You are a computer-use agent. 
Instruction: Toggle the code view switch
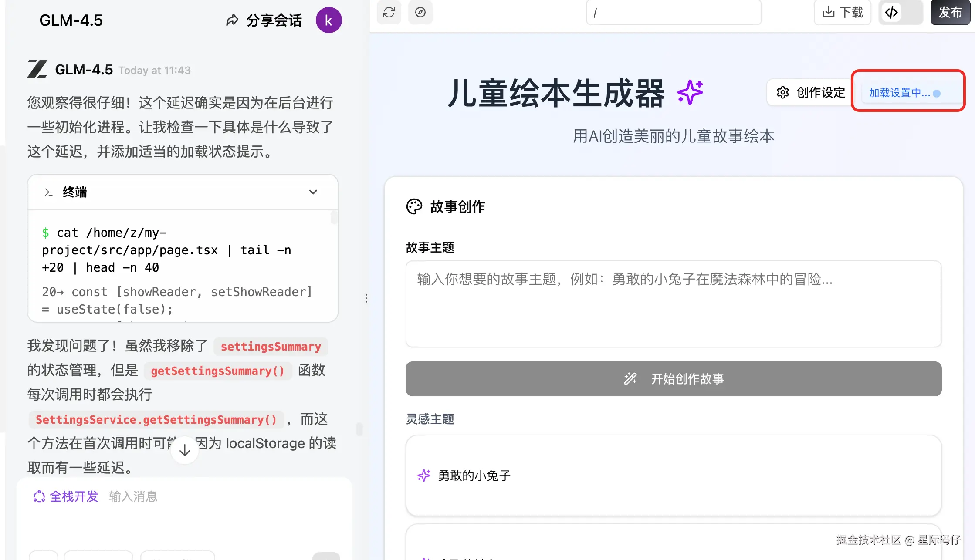pyautogui.click(x=901, y=12)
